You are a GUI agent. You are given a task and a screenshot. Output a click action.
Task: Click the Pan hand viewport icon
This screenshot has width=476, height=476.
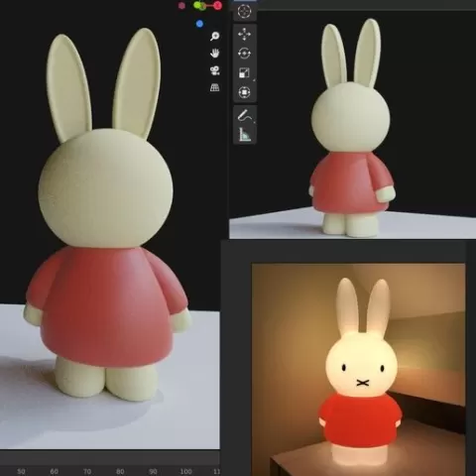point(215,54)
